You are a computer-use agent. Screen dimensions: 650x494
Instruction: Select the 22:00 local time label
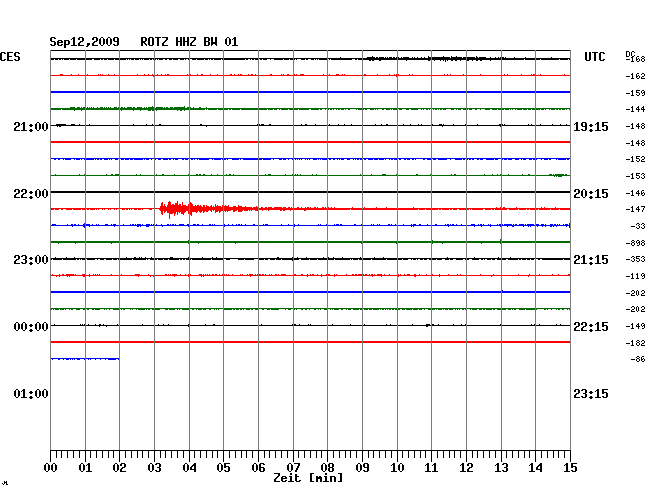click(31, 194)
